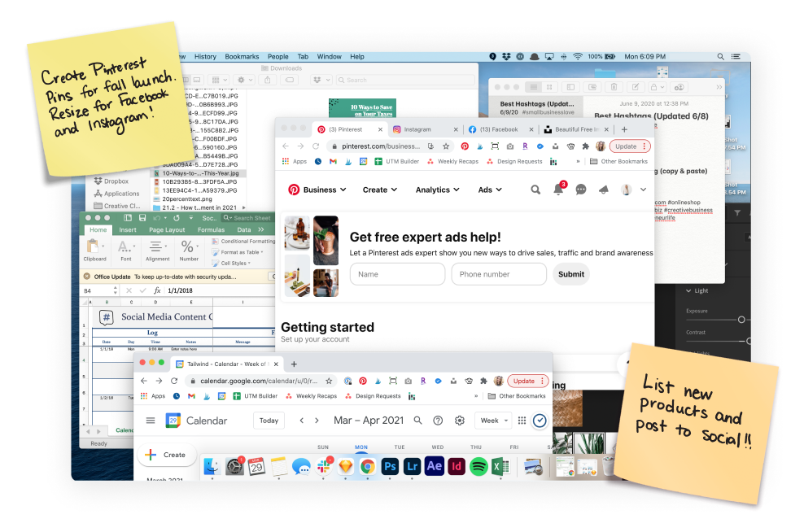The height and width of the screenshot is (532, 804).
Task: Open Applications in Finder sidebar
Action: 117,194
